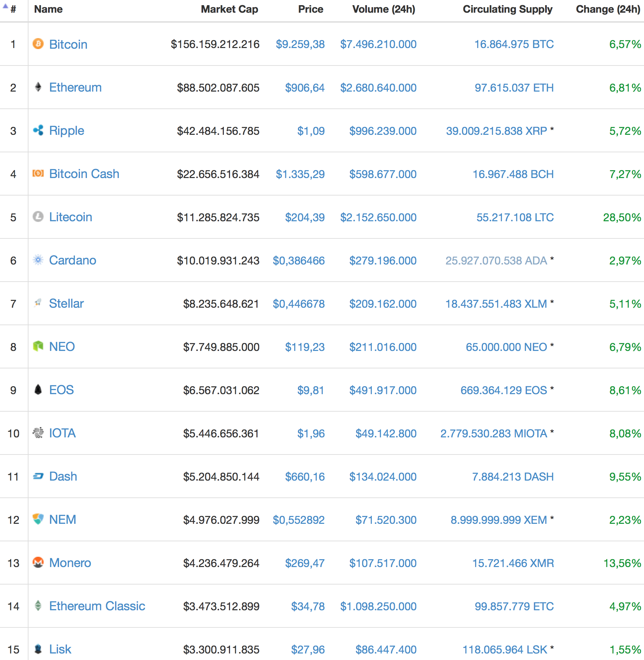This screenshot has width=644, height=660.
Task: Click Monero 13,56% change value
Action: 622,564
